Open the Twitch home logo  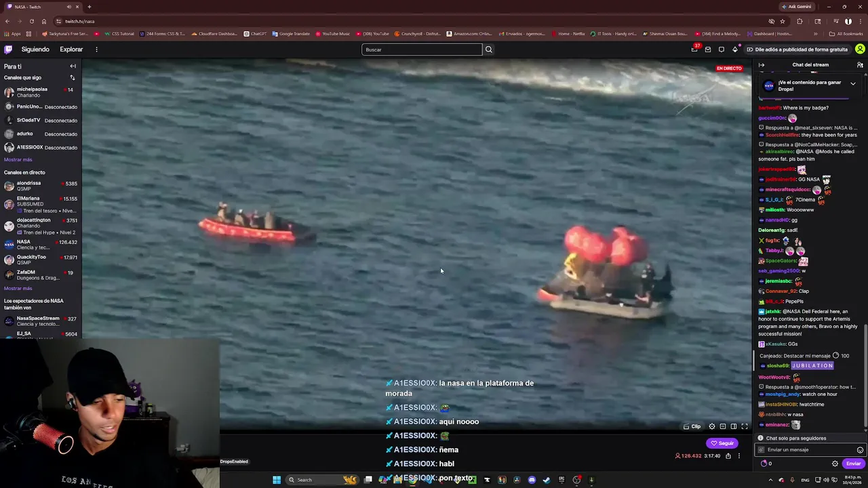click(8, 49)
